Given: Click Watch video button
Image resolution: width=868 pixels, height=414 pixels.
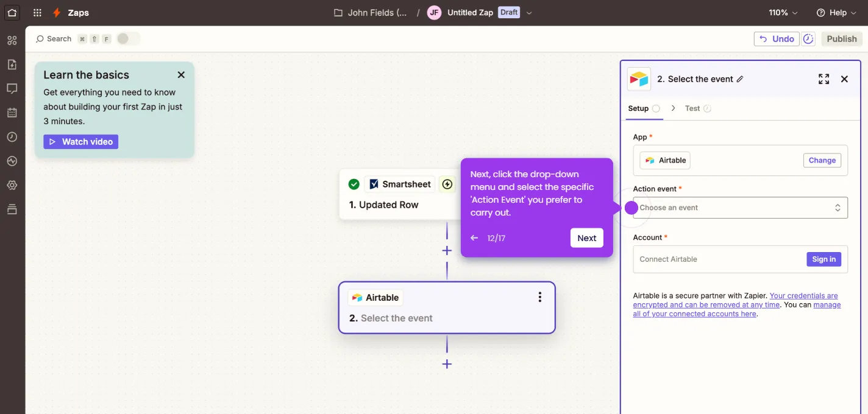Looking at the screenshot, I should pyautogui.click(x=81, y=142).
